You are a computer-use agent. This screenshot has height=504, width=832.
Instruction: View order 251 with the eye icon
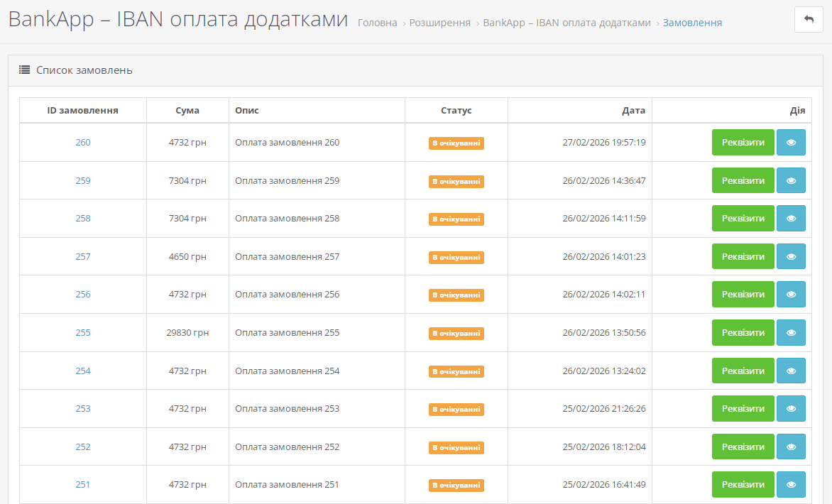pyautogui.click(x=791, y=484)
